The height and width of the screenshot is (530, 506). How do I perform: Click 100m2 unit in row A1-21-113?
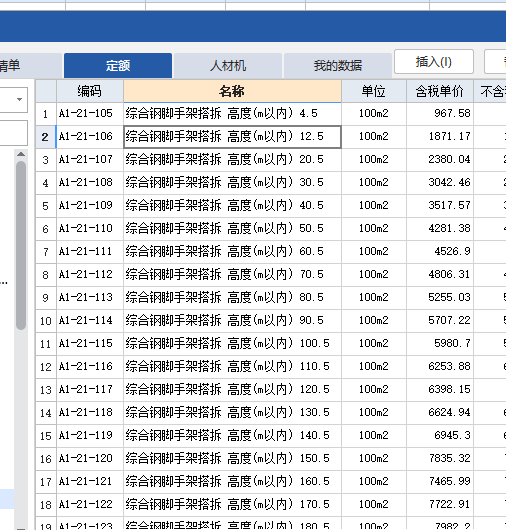pyautogui.click(x=374, y=297)
